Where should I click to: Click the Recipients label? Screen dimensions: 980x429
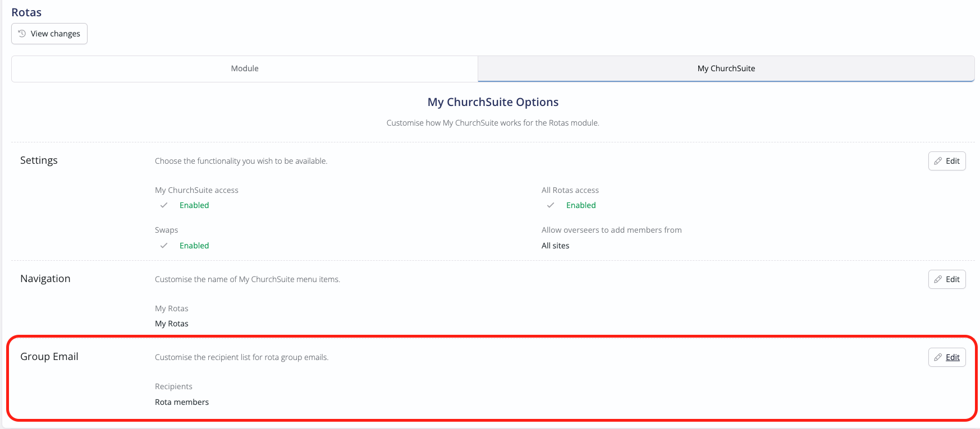pos(173,386)
